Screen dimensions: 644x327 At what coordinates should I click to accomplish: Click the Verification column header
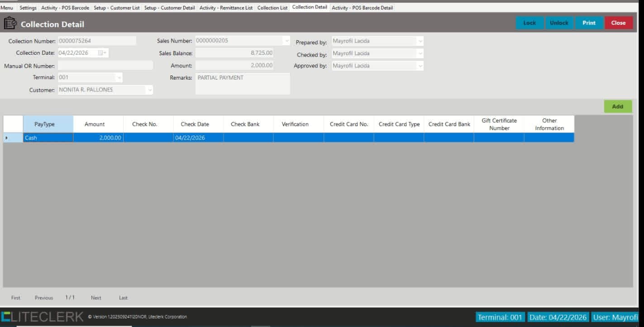[x=299, y=124]
